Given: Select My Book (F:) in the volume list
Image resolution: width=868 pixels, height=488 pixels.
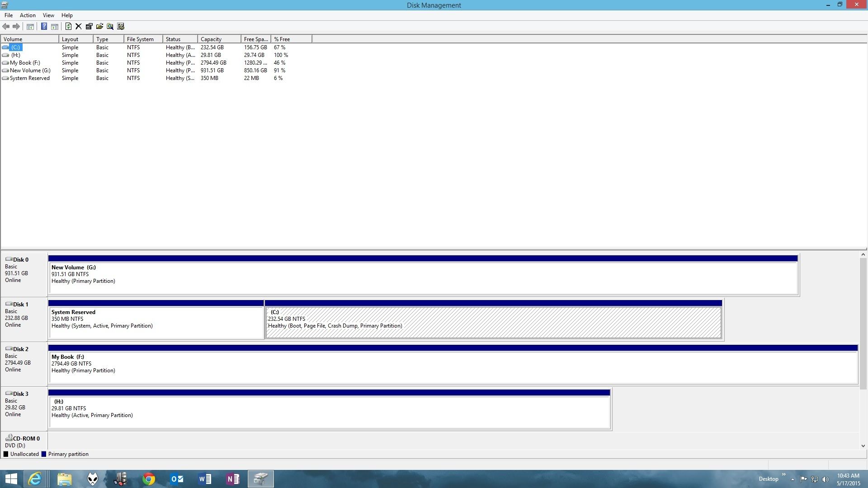Looking at the screenshot, I should click(x=25, y=63).
